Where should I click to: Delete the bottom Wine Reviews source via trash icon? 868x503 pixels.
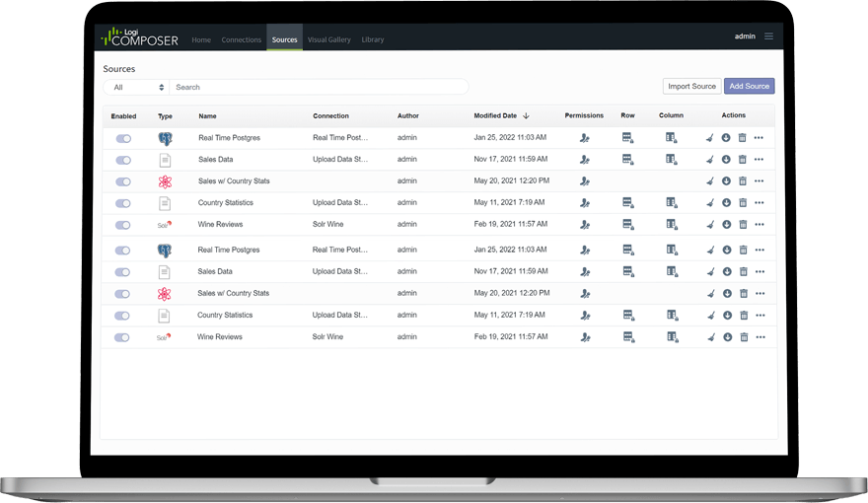point(743,337)
